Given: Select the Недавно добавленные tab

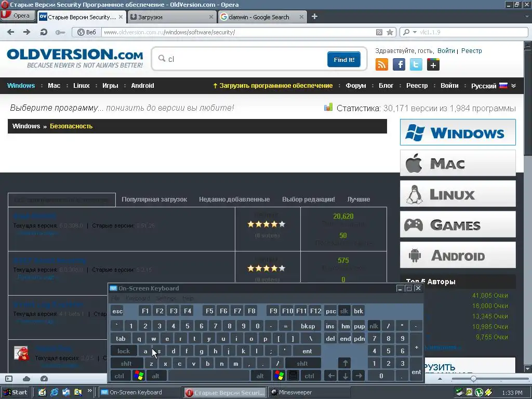Looking at the screenshot, I should pos(234,199).
